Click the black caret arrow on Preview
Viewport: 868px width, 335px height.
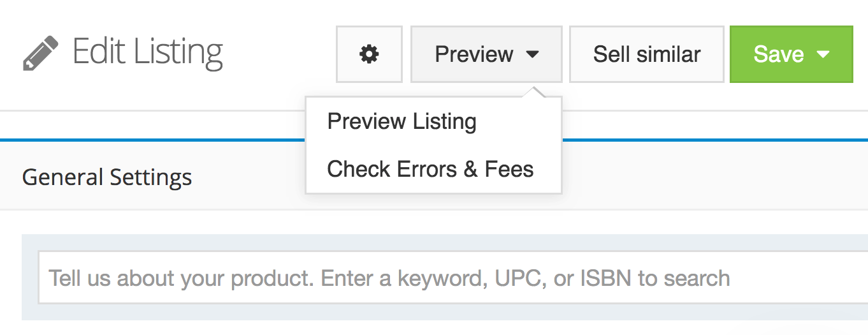(x=533, y=55)
